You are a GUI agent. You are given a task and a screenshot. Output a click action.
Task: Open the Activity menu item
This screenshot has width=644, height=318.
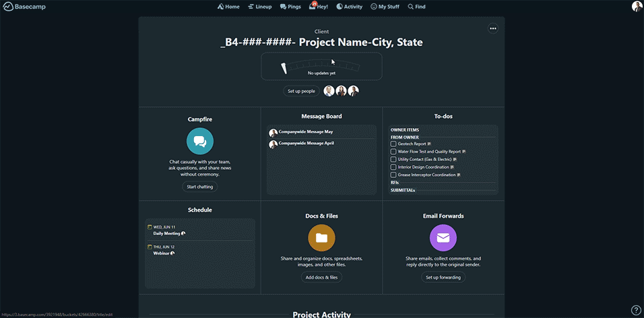click(x=349, y=7)
